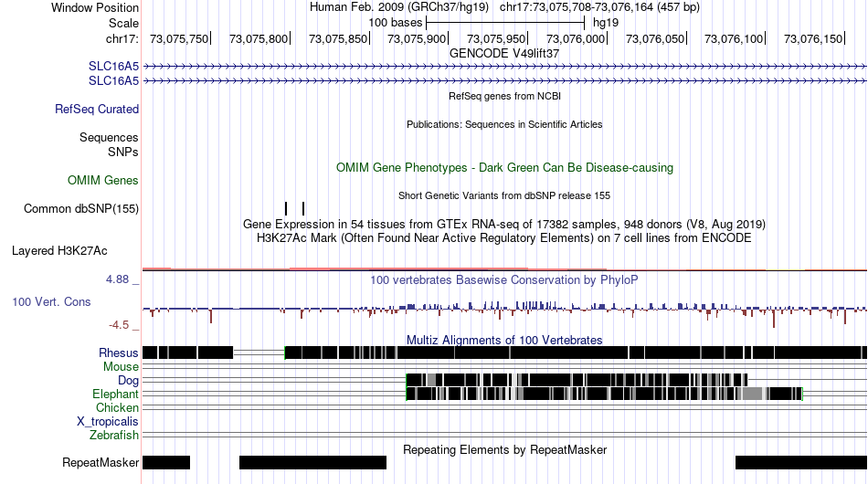This screenshot has height=484, width=868.
Task: Click the Scale label
Action: 123,23
